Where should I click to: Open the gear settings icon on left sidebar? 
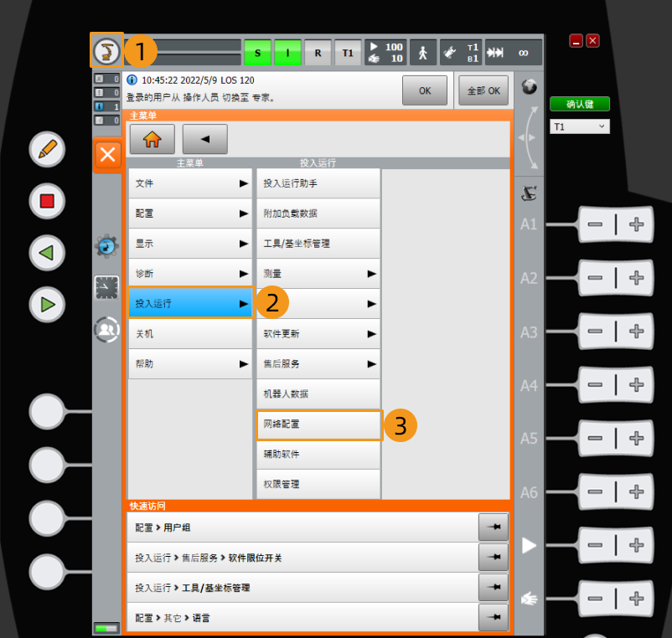pos(107,246)
